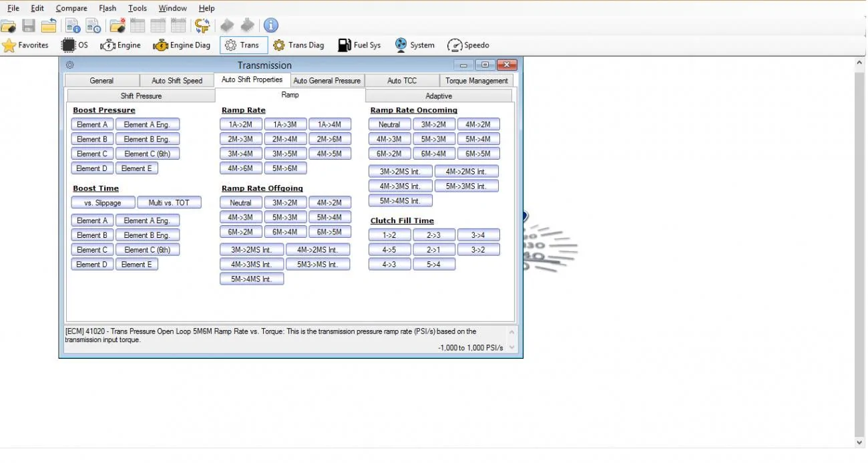Open the Flash menu
The image size is (868, 463).
(x=107, y=8)
